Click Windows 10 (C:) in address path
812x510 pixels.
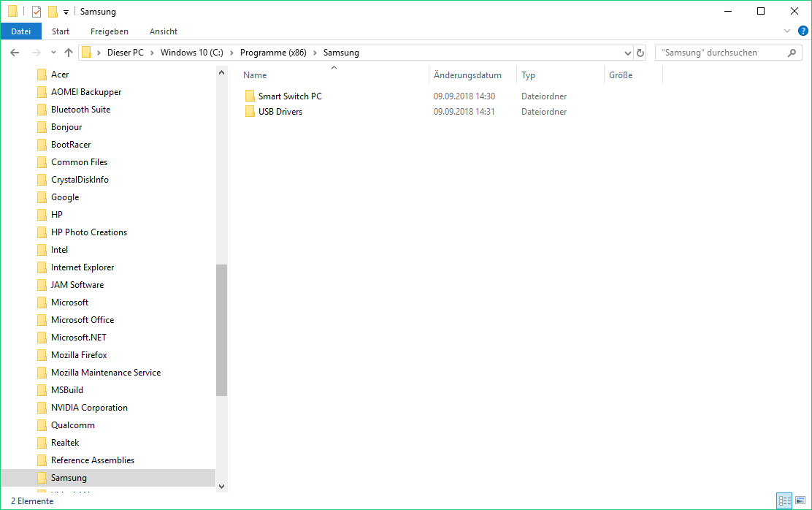pos(191,53)
